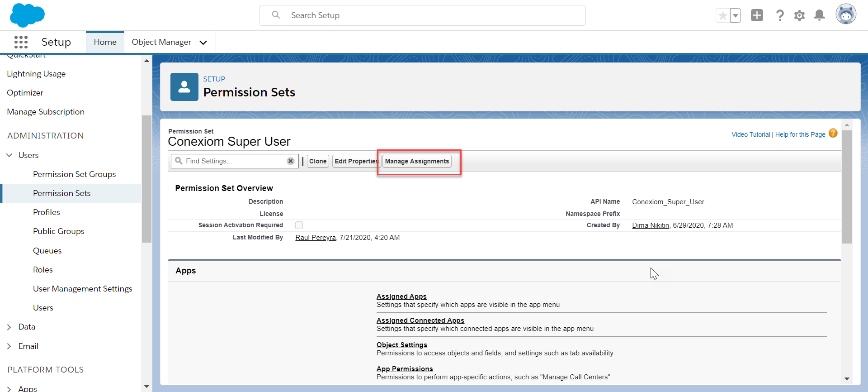Open the global actions plus icon
868x392 pixels.
pyautogui.click(x=756, y=15)
